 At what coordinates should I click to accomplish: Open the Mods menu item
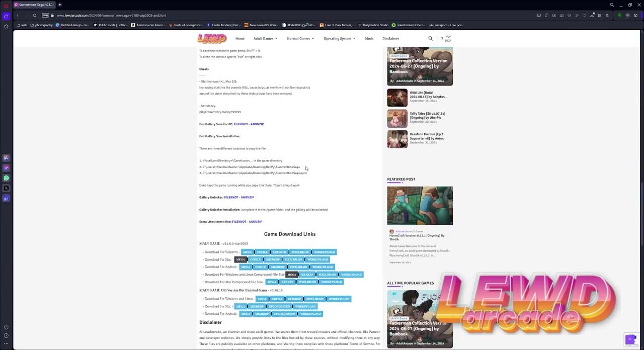pyautogui.click(x=369, y=39)
